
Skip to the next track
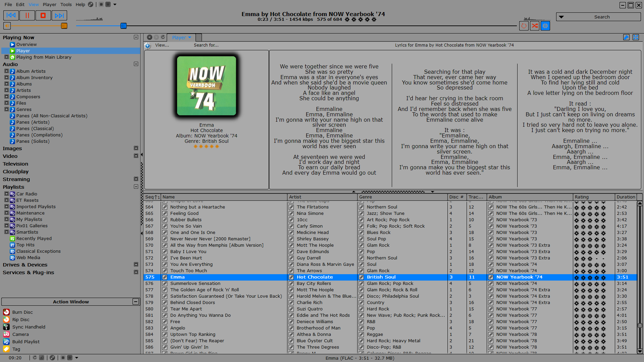pos(59,15)
